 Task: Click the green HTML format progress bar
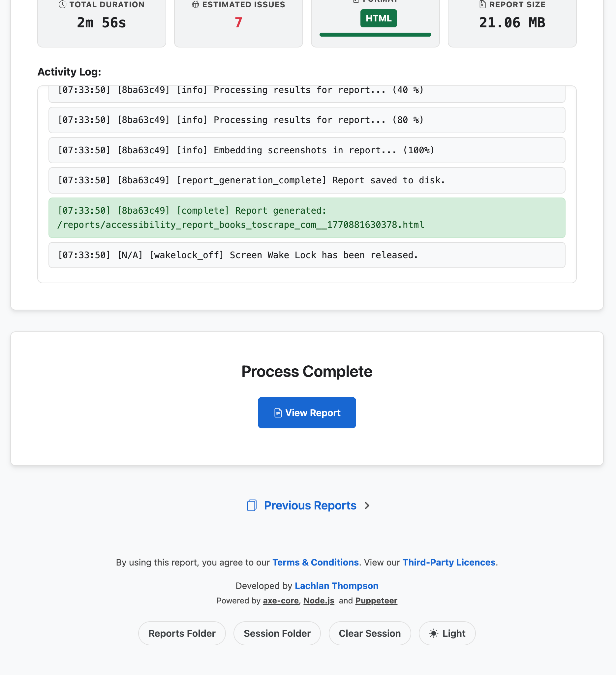pos(375,35)
